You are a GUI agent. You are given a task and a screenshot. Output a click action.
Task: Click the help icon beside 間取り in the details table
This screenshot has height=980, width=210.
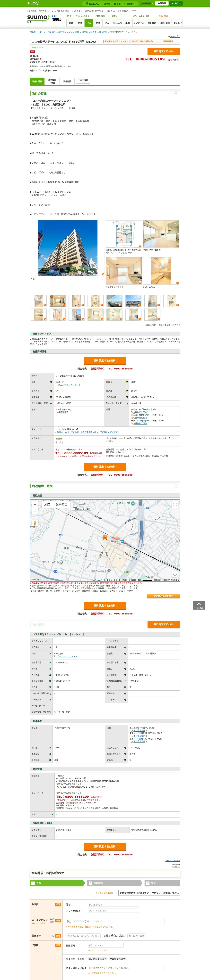127,382
